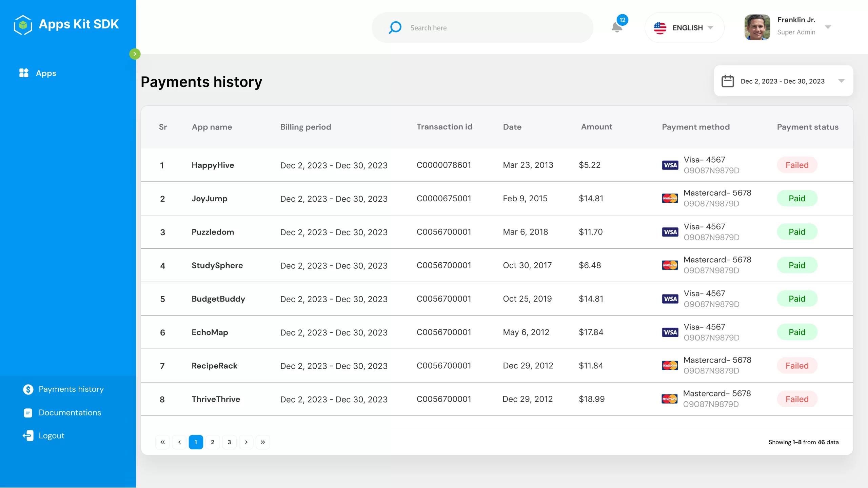The image size is (868, 488).
Task: Click the Mar 23, 2013 date cell
Action: coord(528,165)
